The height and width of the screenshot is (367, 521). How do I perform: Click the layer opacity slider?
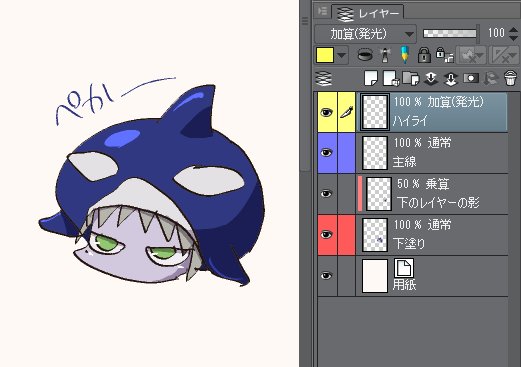[450, 33]
